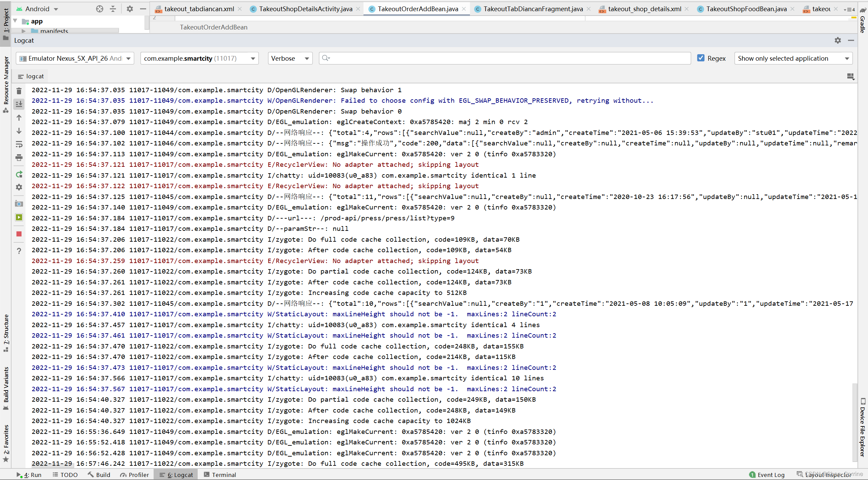Disable the Regex search option
The image size is (868, 480).
tap(701, 58)
